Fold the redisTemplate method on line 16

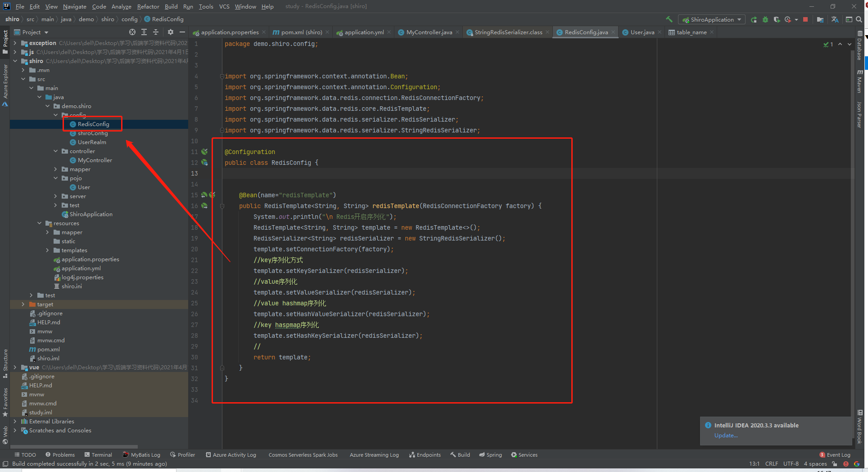222,206
